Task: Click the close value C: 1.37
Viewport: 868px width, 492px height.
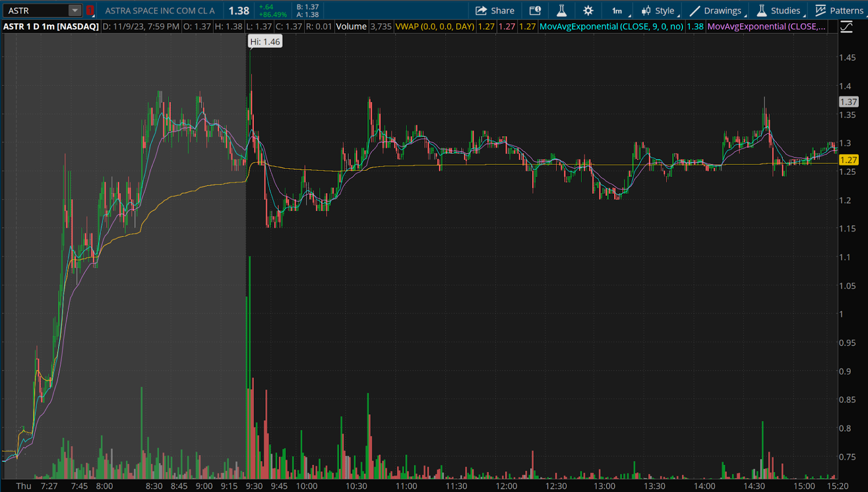Action: coord(289,27)
